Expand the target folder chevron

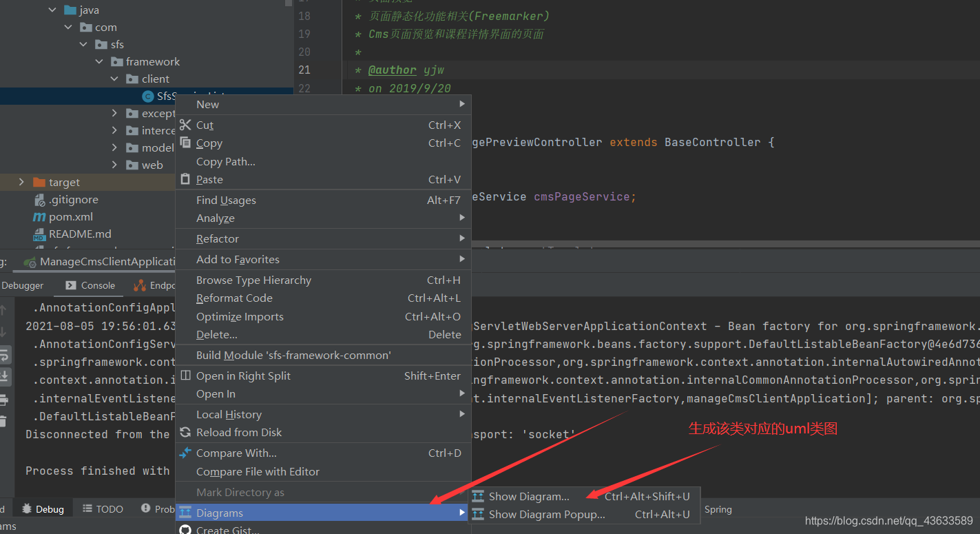(21, 182)
